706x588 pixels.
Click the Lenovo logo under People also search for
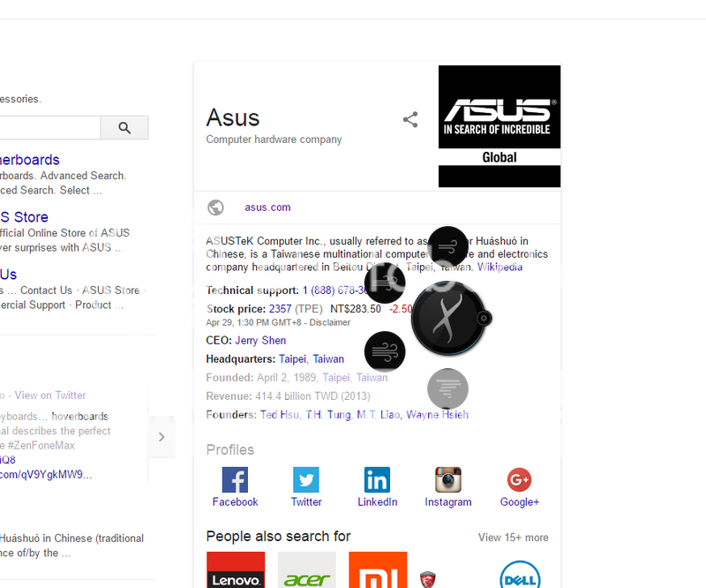coord(235,570)
